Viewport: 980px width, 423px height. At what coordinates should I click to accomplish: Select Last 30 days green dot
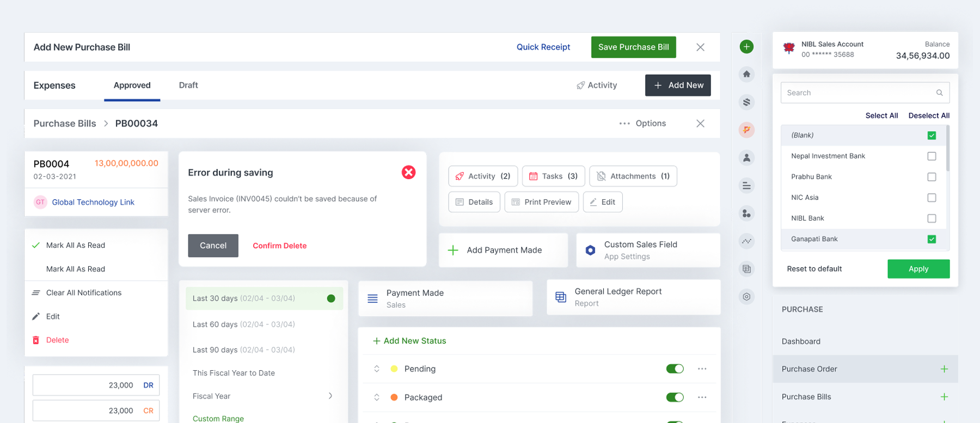331,298
